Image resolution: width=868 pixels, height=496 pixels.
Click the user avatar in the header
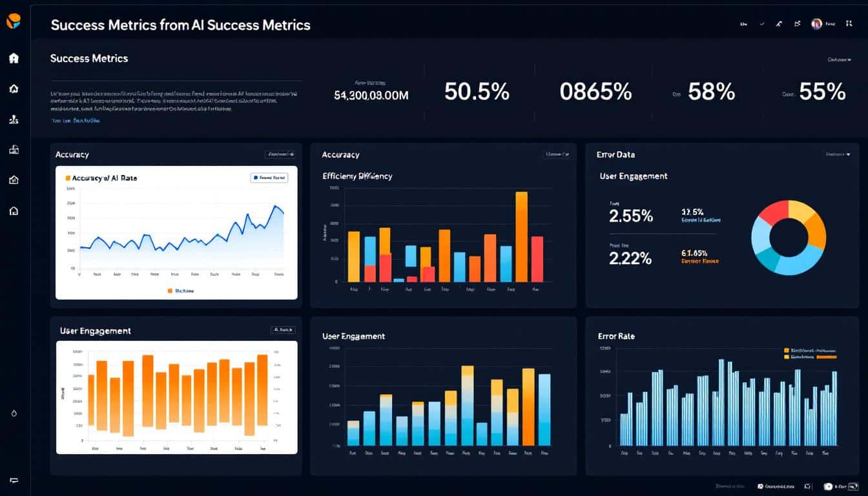[816, 24]
